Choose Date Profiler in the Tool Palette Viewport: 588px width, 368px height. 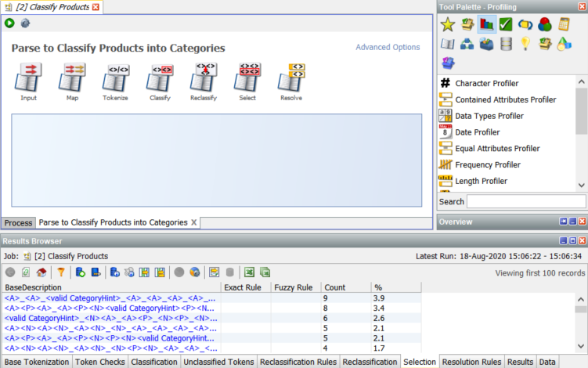(477, 132)
